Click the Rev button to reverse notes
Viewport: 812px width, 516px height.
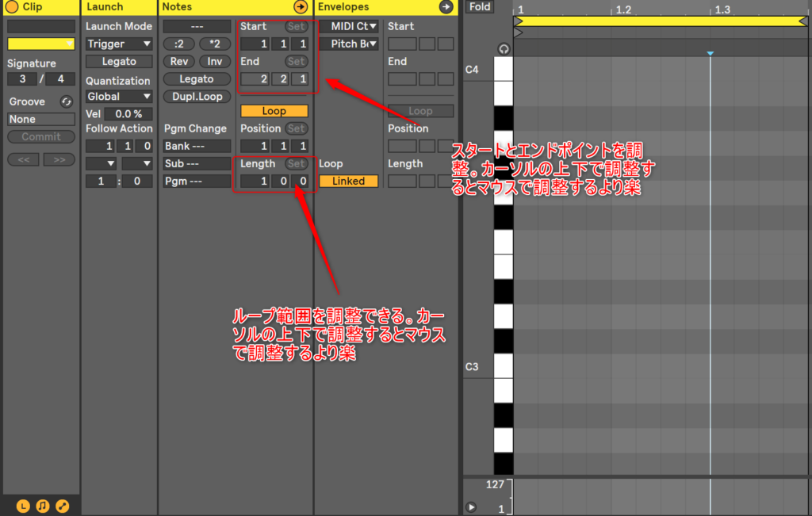tap(178, 61)
